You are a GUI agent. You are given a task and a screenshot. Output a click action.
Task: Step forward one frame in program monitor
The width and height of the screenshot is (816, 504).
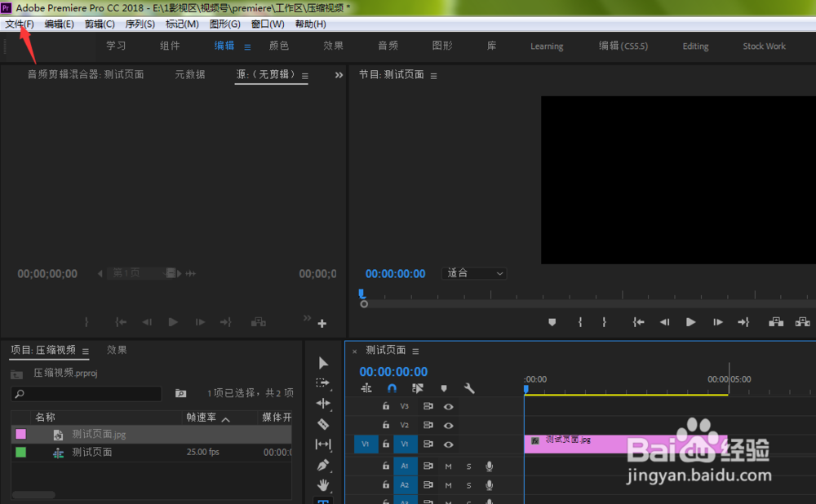(x=717, y=322)
